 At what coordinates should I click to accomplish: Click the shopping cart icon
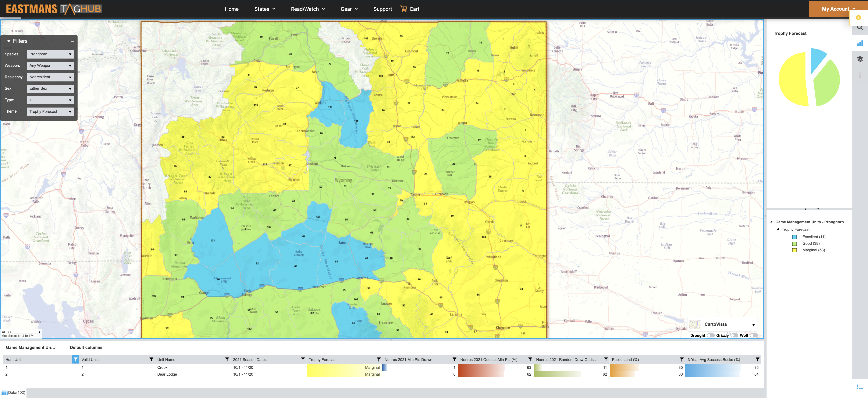tap(403, 9)
